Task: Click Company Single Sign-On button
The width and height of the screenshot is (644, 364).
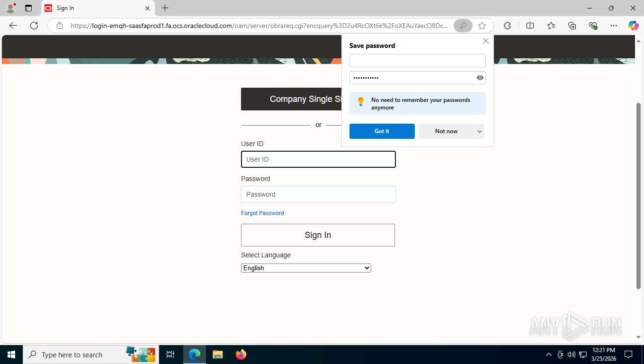Action: 291,99
